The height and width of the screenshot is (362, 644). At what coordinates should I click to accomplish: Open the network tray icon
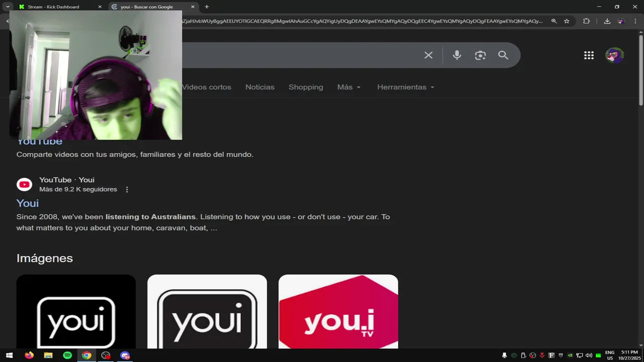tap(580, 355)
